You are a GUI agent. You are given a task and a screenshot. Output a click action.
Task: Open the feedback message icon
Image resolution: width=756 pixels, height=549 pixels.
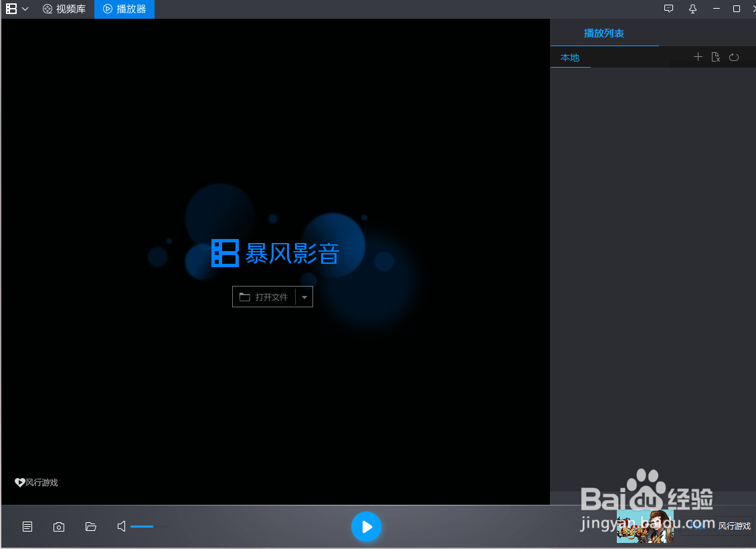click(x=668, y=9)
